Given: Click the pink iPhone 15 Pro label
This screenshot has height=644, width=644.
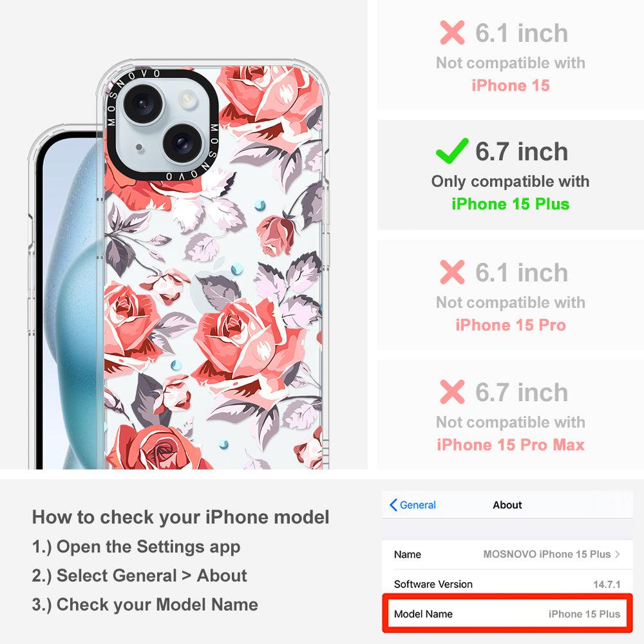Looking at the screenshot, I should pyautogui.click(x=511, y=325).
